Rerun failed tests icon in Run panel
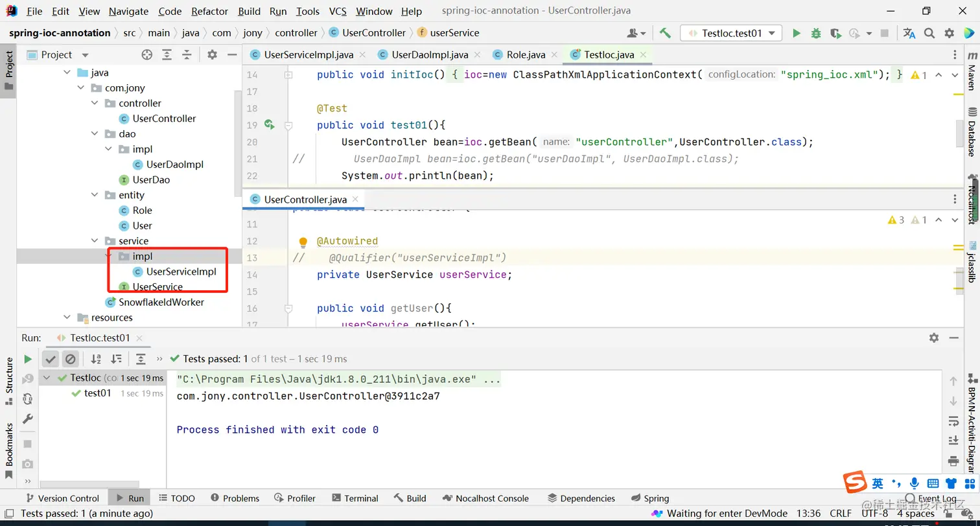This screenshot has width=980, height=526. point(27,379)
